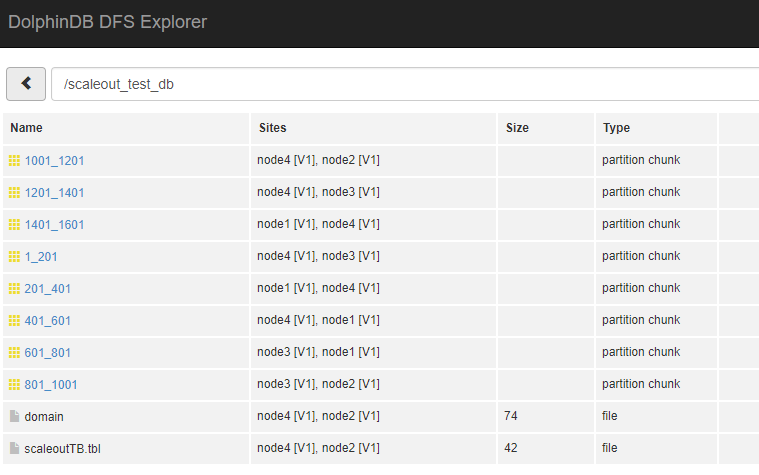
Task: Click the Size column header
Action: pos(517,128)
